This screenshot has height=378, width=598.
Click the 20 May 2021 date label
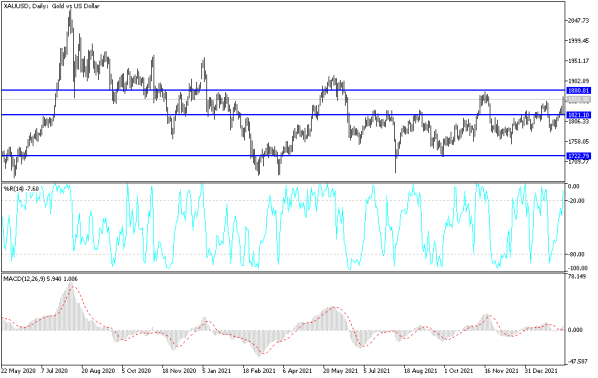coord(341,371)
